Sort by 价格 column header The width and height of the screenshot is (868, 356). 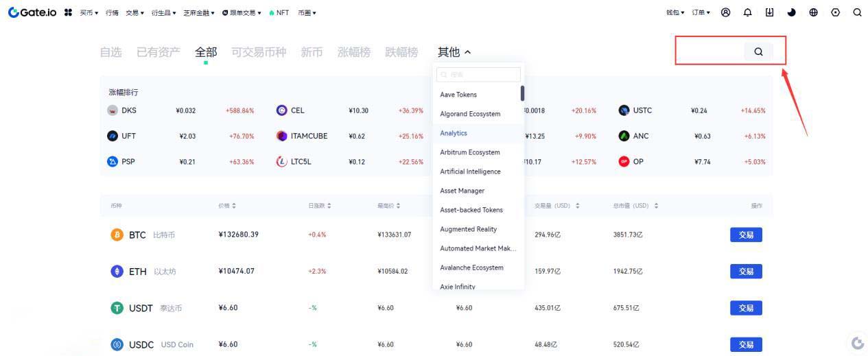[227, 206]
